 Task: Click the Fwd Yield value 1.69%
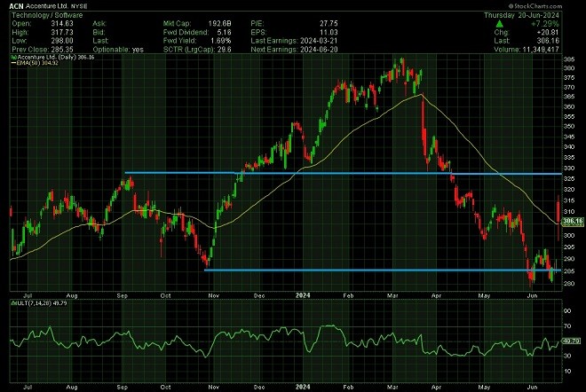click(x=221, y=41)
